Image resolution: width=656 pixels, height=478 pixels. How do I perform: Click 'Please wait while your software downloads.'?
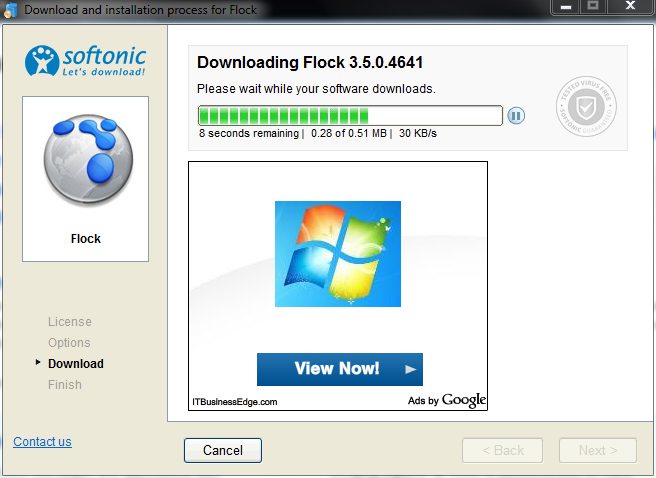[316, 89]
